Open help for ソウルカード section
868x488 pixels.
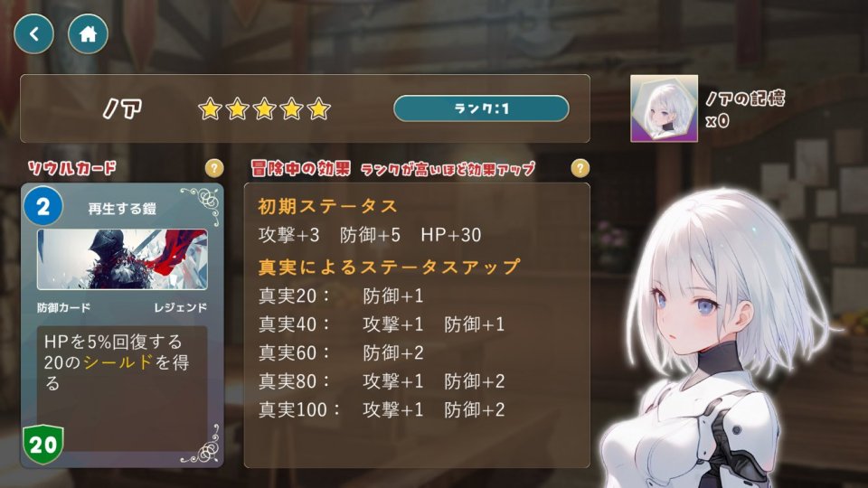(x=214, y=168)
